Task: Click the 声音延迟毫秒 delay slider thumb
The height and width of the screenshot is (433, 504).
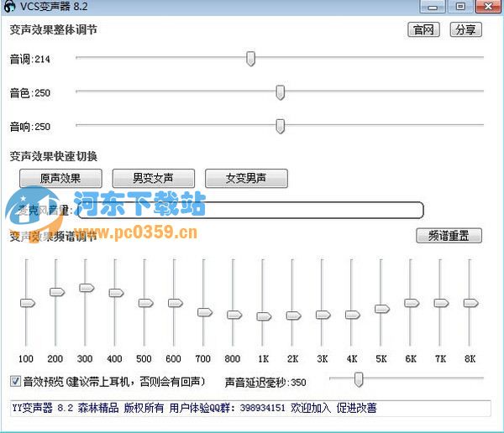Action: pyautogui.click(x=359, y=379)
